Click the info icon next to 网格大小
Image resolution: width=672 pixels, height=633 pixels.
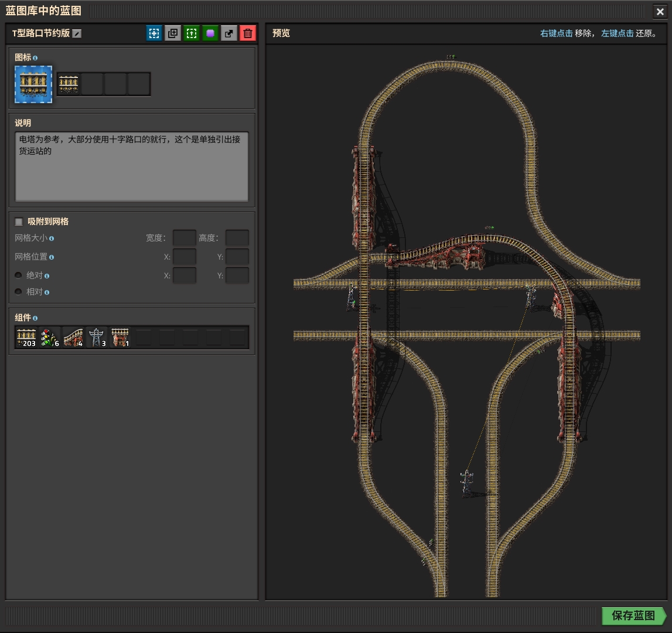coord(52,239)
